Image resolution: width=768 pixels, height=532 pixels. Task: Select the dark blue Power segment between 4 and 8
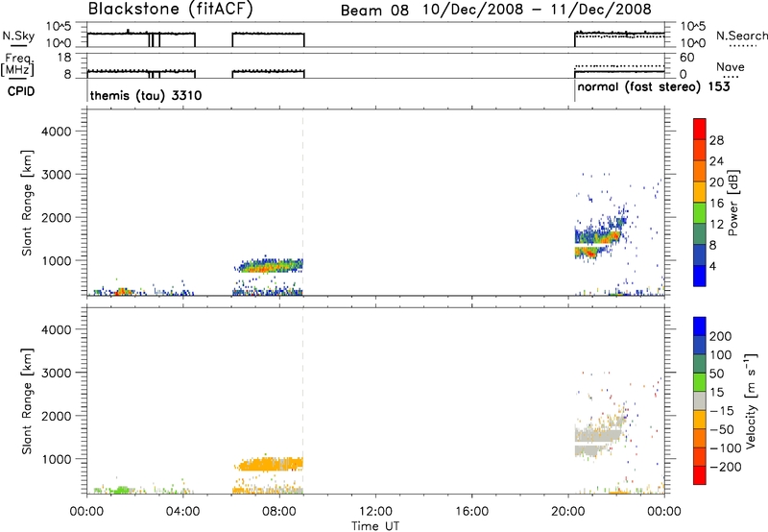(x=700, y=255)
